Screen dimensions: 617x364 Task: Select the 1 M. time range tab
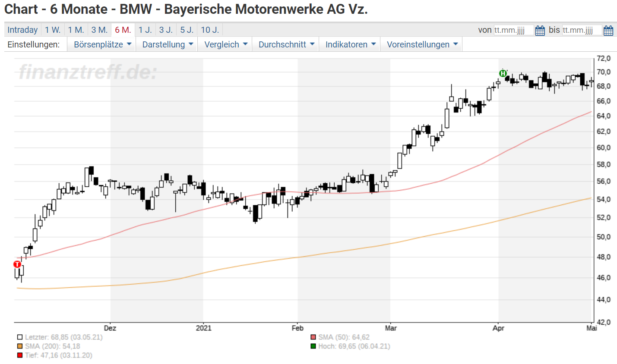(76, 30)
